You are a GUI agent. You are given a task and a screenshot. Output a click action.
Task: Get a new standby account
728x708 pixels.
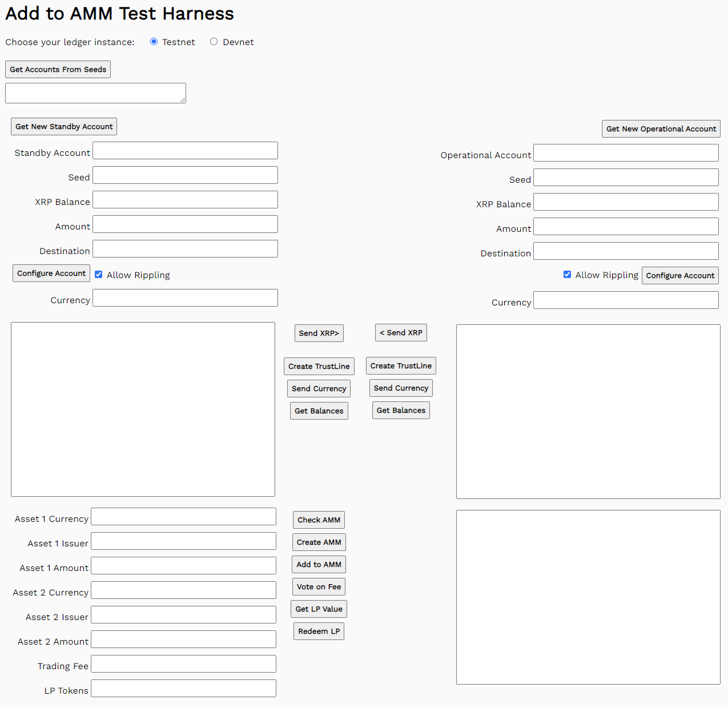tap(63, 126)
